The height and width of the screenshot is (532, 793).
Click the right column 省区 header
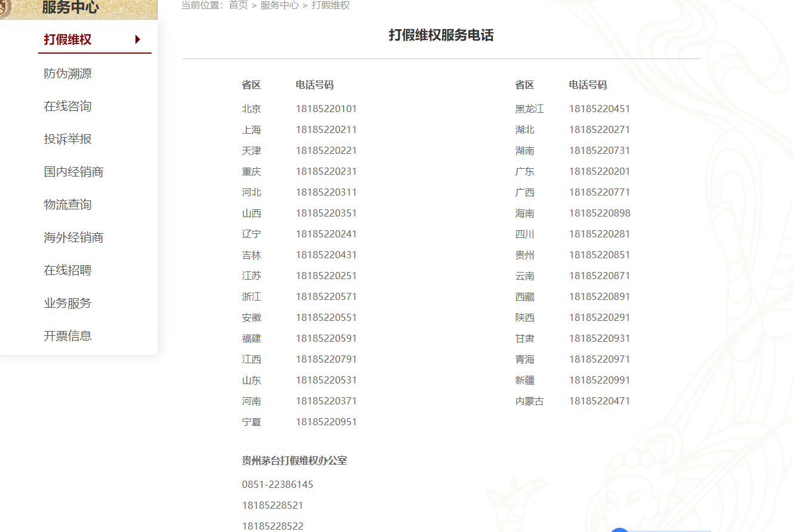pos(524,85)
